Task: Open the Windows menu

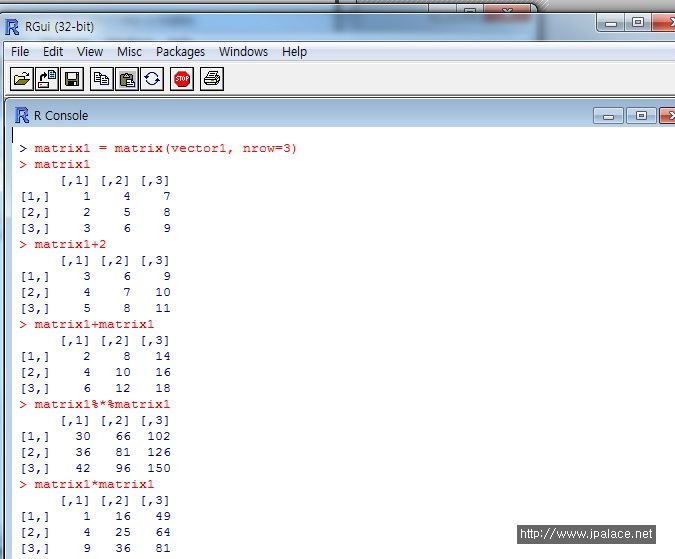Action: (243, 52)
